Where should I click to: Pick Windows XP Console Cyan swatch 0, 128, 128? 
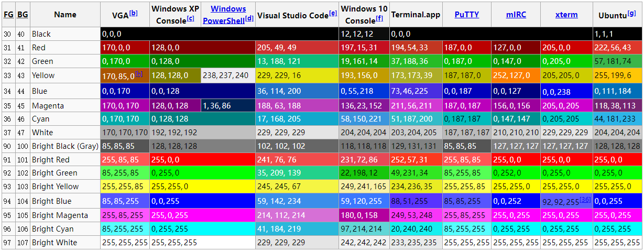coord(202,119)
